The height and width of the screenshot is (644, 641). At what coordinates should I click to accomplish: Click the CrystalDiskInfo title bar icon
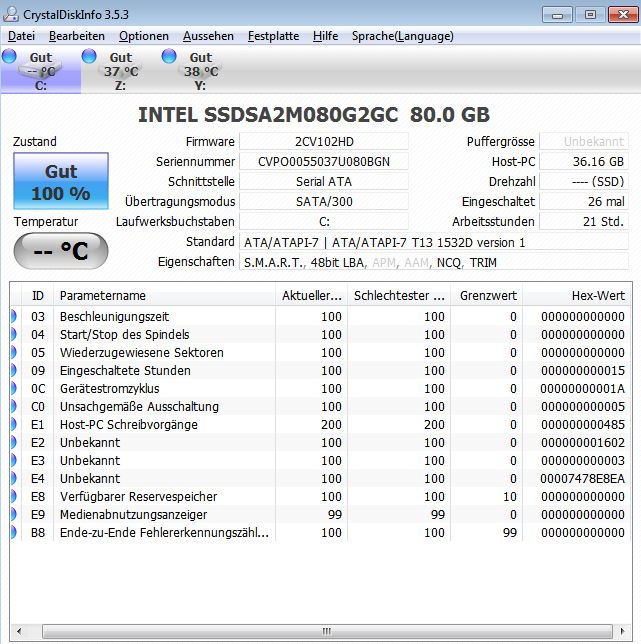click(11, 14)
